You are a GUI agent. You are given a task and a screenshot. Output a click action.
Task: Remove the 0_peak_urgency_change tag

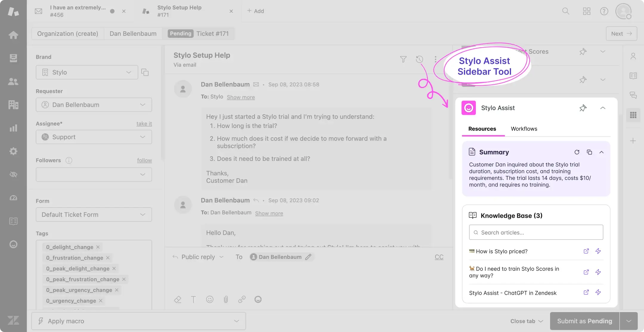117,290
